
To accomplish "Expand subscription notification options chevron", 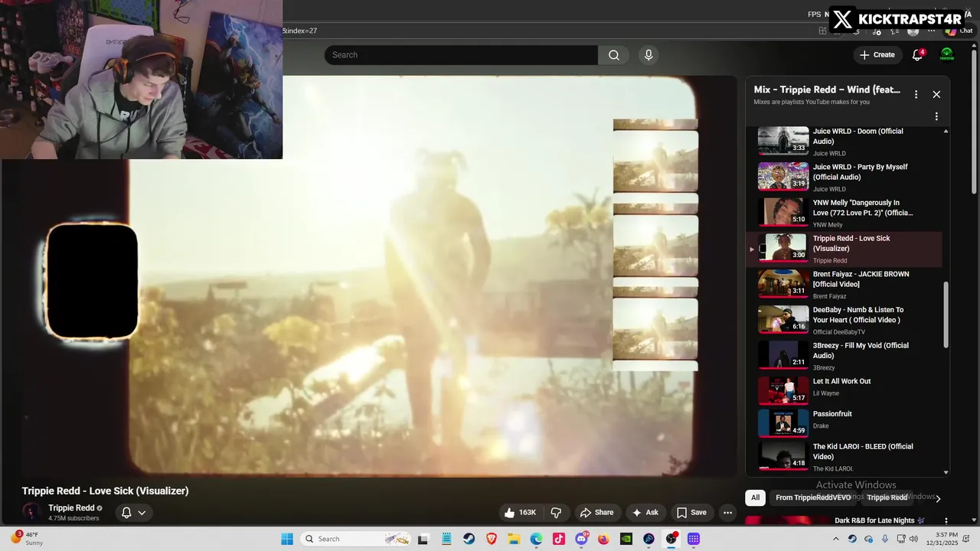I will point(142,513).
